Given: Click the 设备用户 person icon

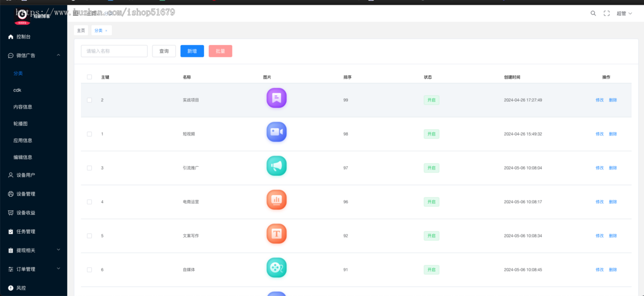Looking at the screenshot, I should click(x=11, y=175).
